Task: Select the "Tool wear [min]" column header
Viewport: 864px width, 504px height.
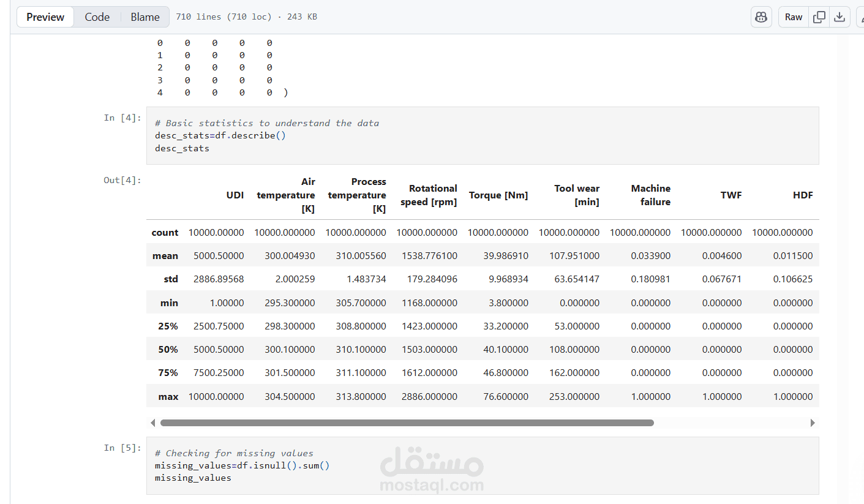Action: pyautogui.click(x=577, y=195)
